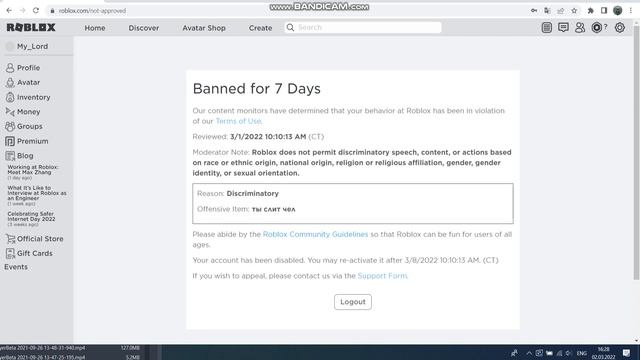The image size is (640, 360).
Task: Click the Roblox logo
Action: (31, 27)
